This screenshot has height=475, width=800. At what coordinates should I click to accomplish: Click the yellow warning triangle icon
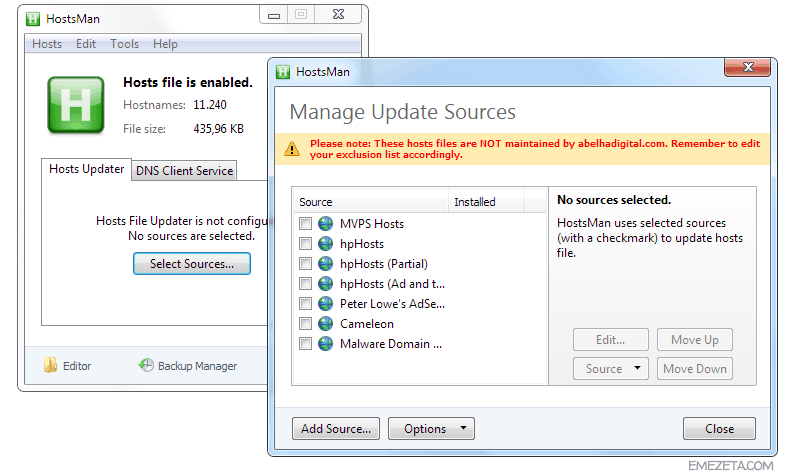(x=292, y=149)
